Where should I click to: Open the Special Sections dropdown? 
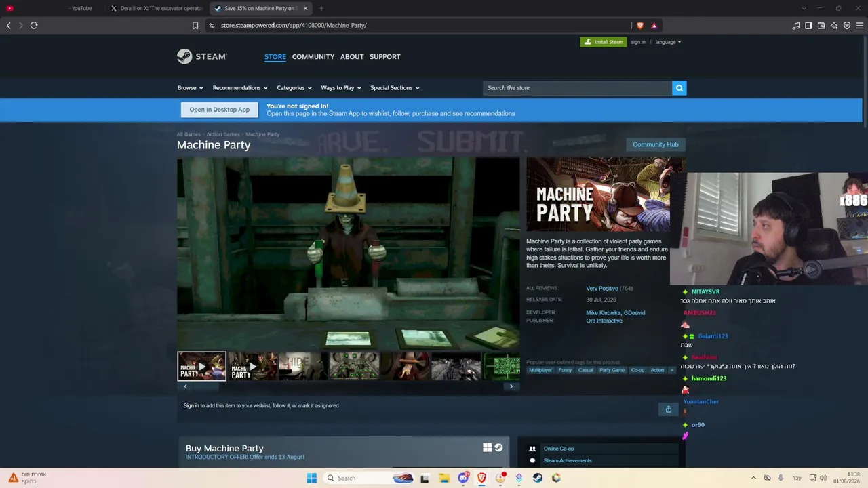coord(395,88)
